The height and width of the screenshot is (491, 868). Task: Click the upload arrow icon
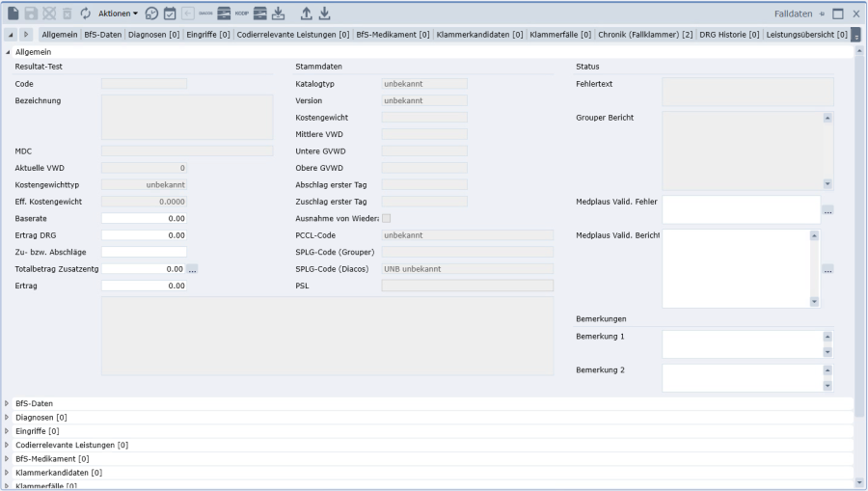pyautogui.click(x=305, y=14)
